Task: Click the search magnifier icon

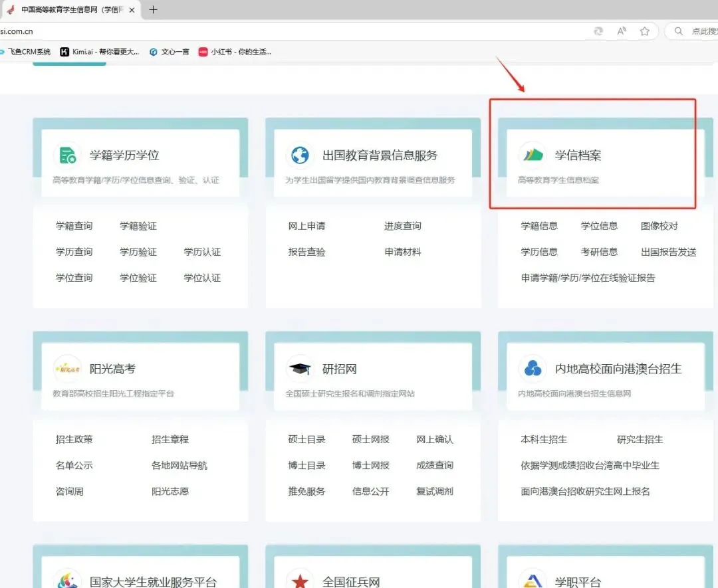Action: (x=679, y=31)
